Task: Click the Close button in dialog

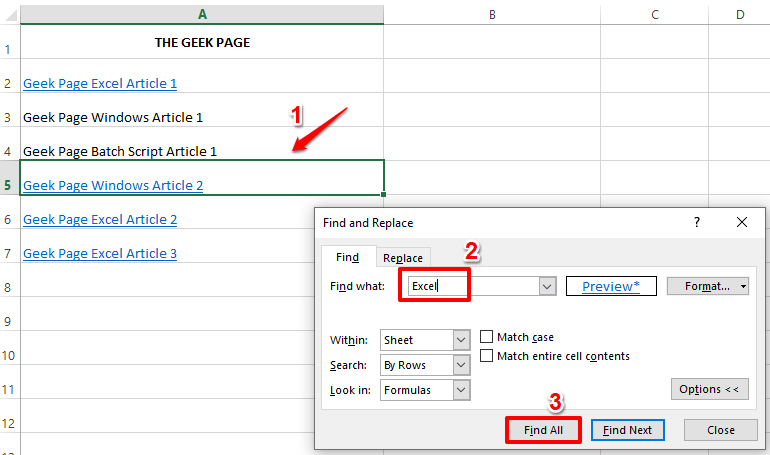Action: [x=720, y=430]
